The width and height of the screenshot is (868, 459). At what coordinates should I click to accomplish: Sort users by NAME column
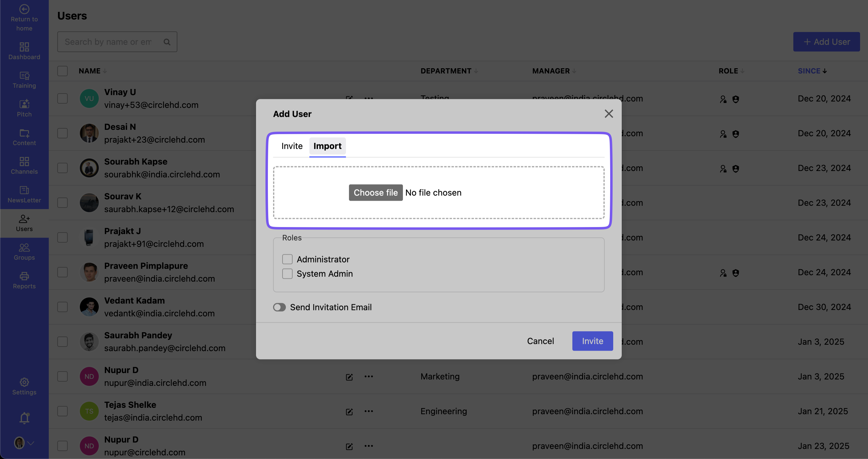(x=90, y=71)
